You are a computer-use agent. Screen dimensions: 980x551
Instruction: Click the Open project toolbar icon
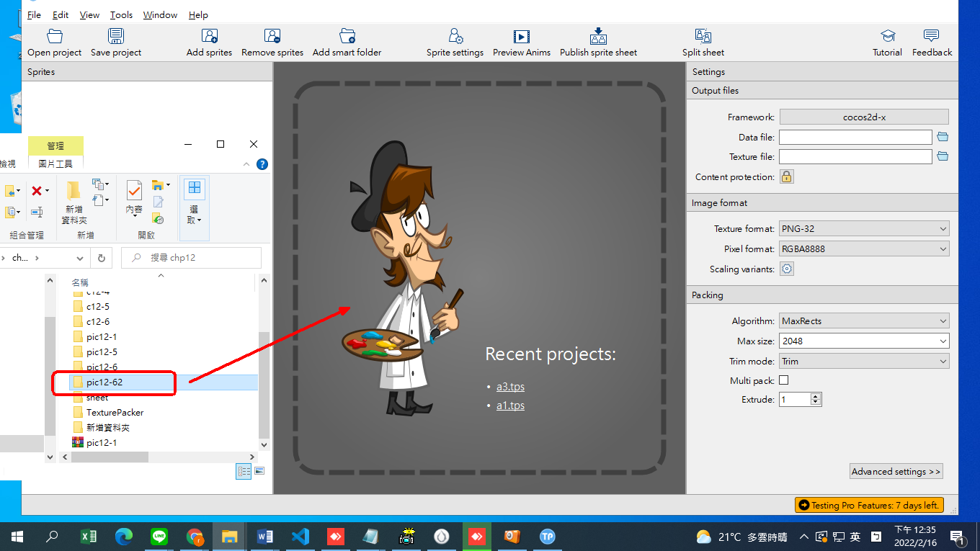(55, 36)
